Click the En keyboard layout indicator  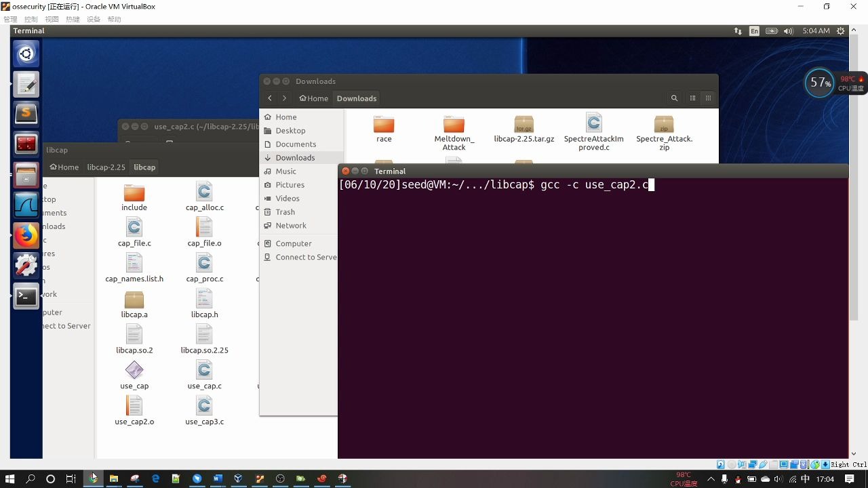point(754,30)
